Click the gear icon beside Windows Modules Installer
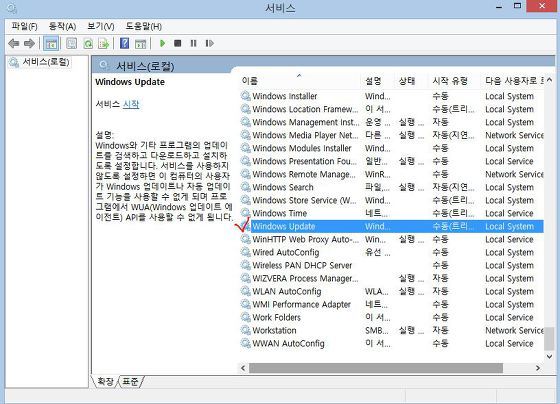Viewport: 560px width, 404px height. click(245, 148)
